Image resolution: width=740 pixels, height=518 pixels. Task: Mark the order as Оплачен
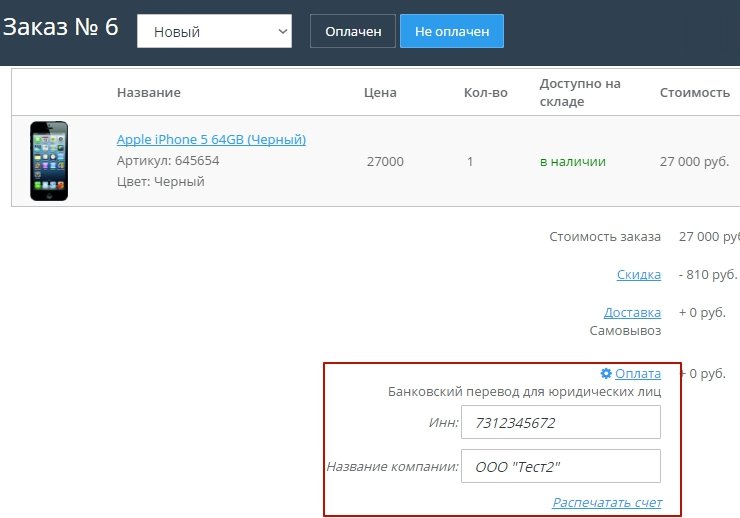click(353, 31)
